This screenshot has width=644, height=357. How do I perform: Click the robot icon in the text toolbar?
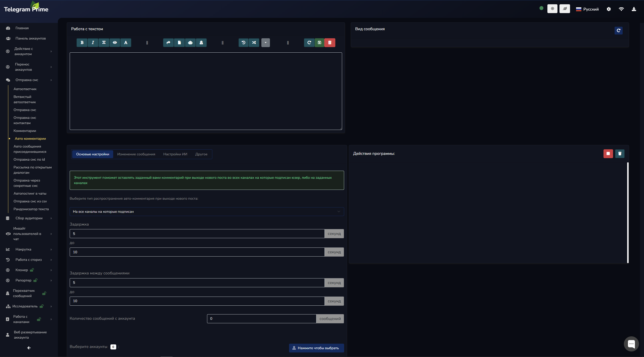pos(190,43)
